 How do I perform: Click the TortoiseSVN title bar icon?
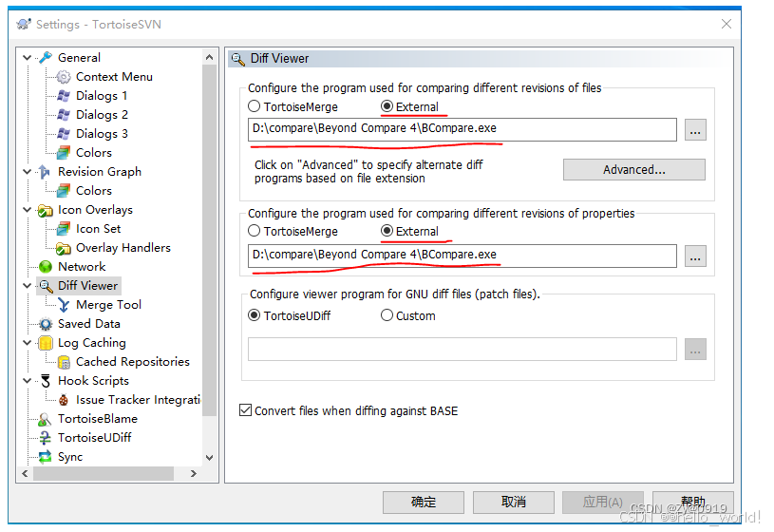(23, 24)
